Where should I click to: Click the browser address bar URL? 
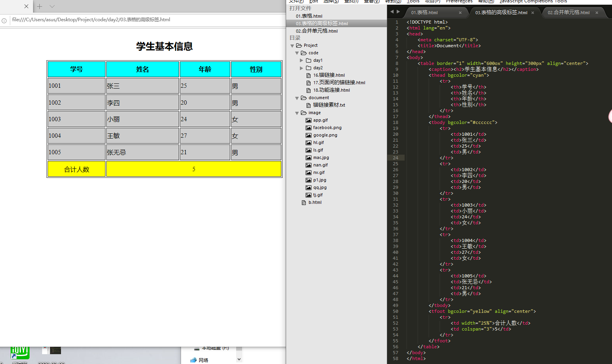click(x=91, y=20)
